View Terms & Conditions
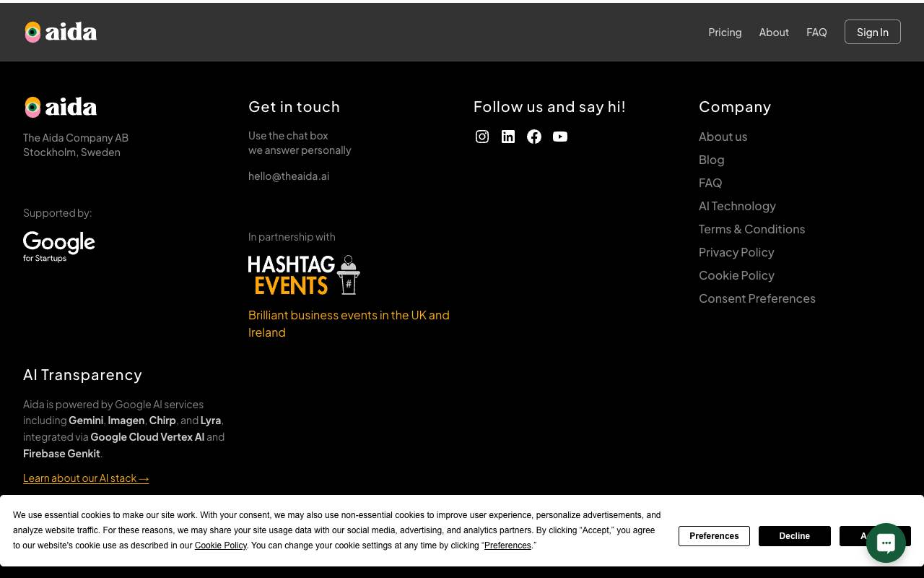 [x=751, y=229]
